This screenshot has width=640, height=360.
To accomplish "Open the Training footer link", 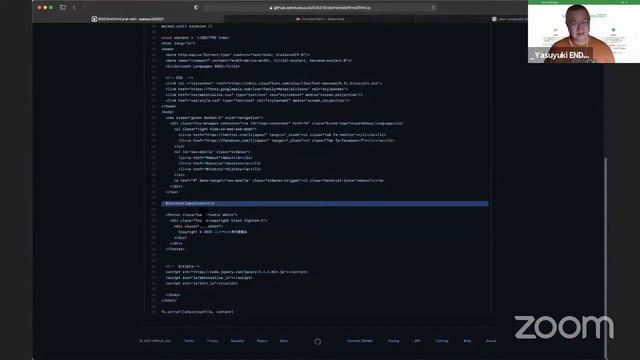I will tap(442, 341).
